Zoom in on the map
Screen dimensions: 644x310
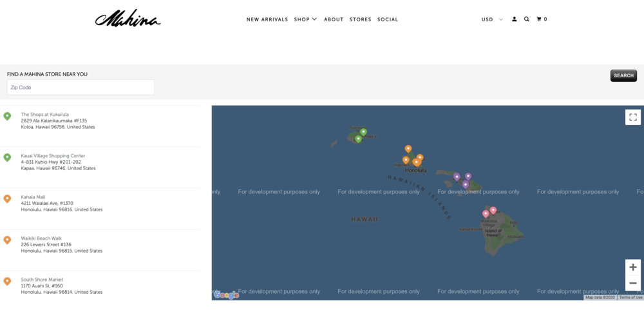click(633, 267)
